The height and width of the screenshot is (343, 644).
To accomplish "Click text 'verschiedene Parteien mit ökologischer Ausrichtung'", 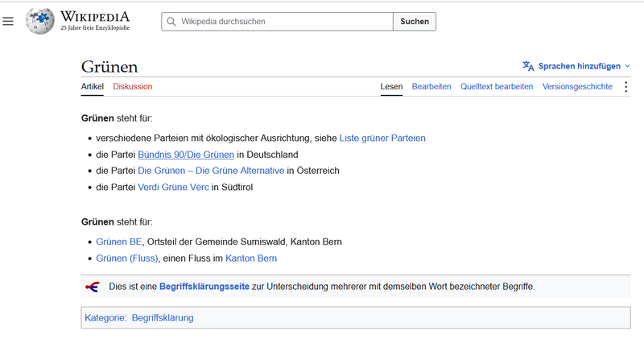I will (203, 138).
